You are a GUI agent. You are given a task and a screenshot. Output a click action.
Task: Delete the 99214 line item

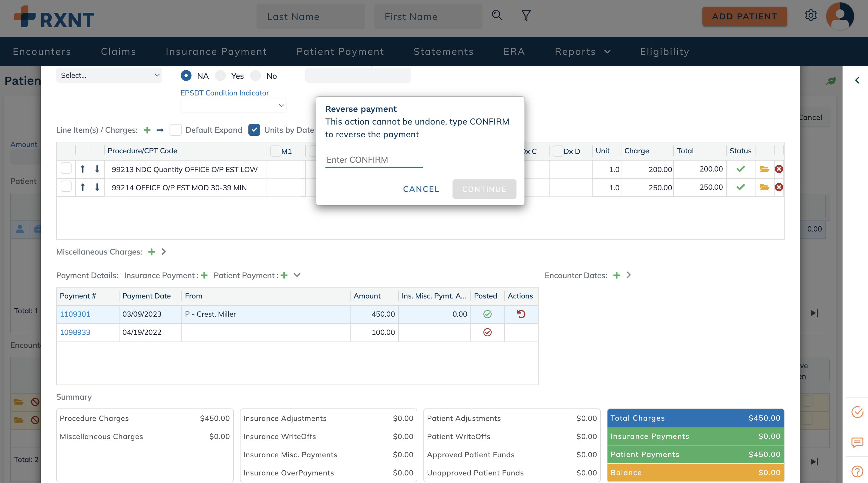click(x=779, y=187)
